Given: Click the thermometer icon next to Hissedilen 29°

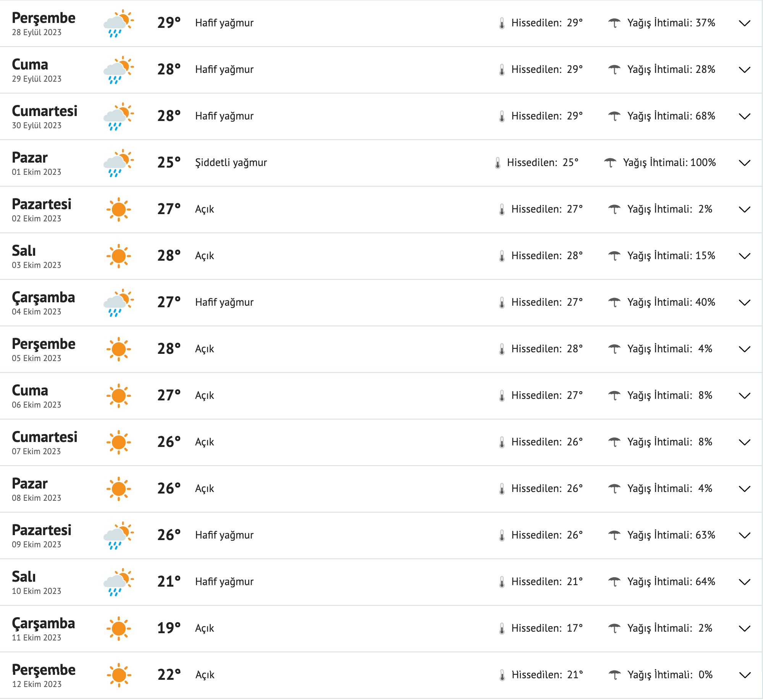Looking at the screenshot, I should pos(503,23).
